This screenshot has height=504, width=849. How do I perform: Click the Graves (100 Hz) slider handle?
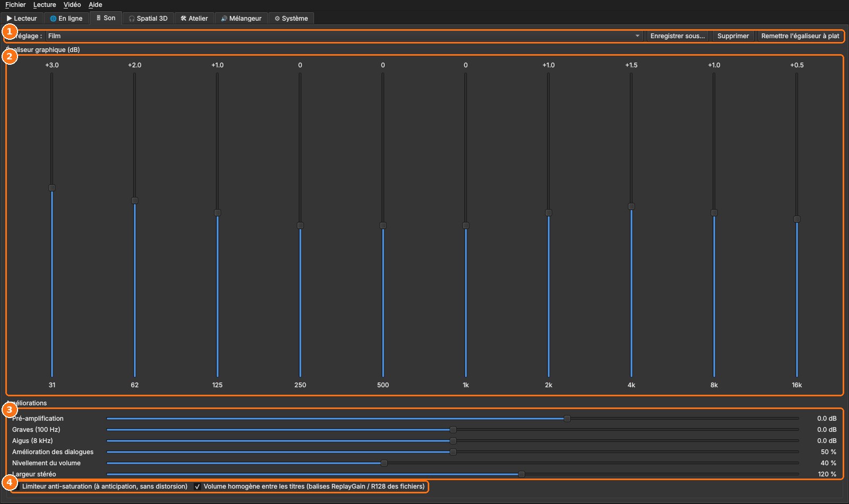click(453, 430)
